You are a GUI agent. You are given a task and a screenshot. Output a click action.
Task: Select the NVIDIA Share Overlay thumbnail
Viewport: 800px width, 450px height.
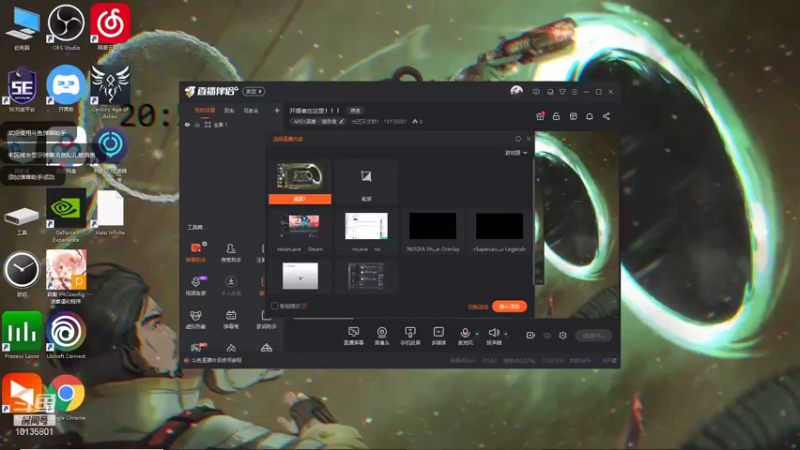(x=433, y=232)
